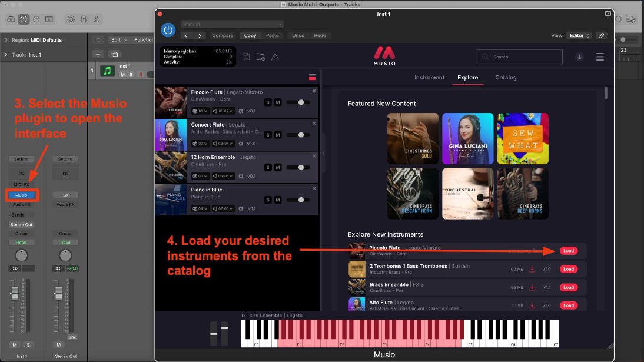
Task: Open settings gear for Concert Flute
Action: pyautogui.click(x=241, y=144)
